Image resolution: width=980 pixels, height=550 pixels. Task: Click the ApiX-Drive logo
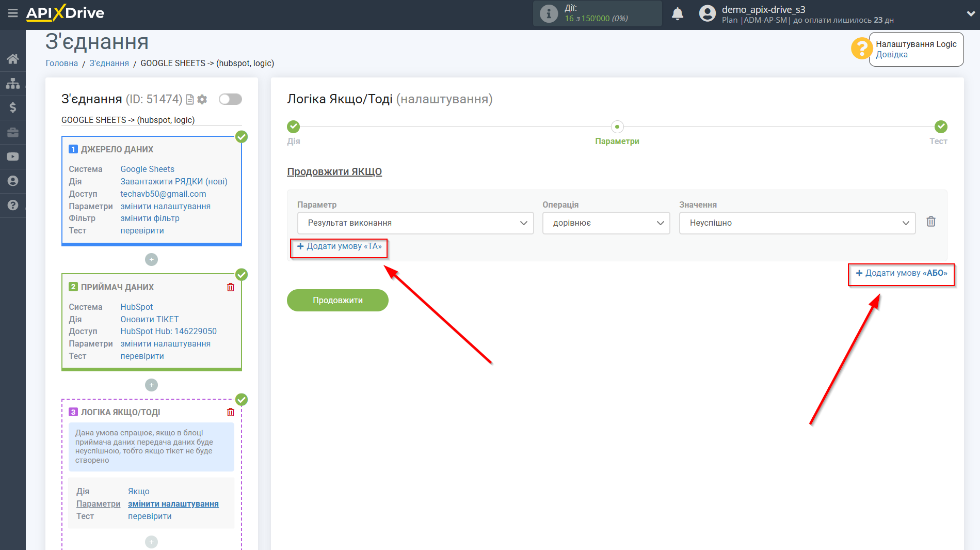[65, 13]
